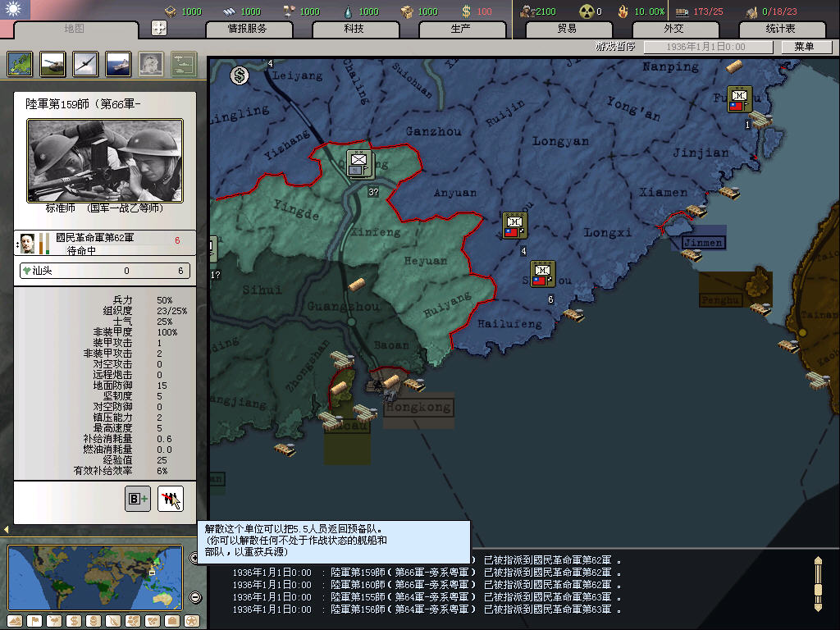Select the air units plane icon
Viewport: 840px width, 630px height.
pyautogui.click(x=85, y=63)
